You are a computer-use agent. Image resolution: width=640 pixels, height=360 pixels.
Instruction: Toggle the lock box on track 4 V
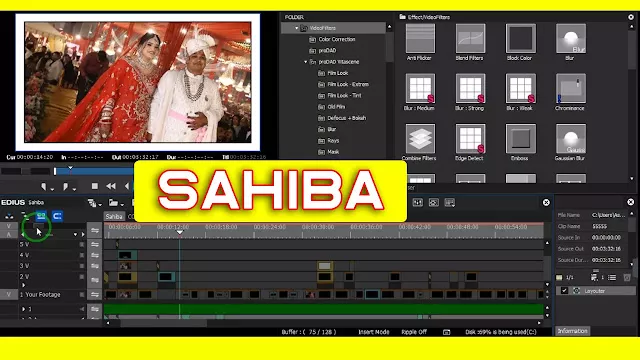[82, 255]
